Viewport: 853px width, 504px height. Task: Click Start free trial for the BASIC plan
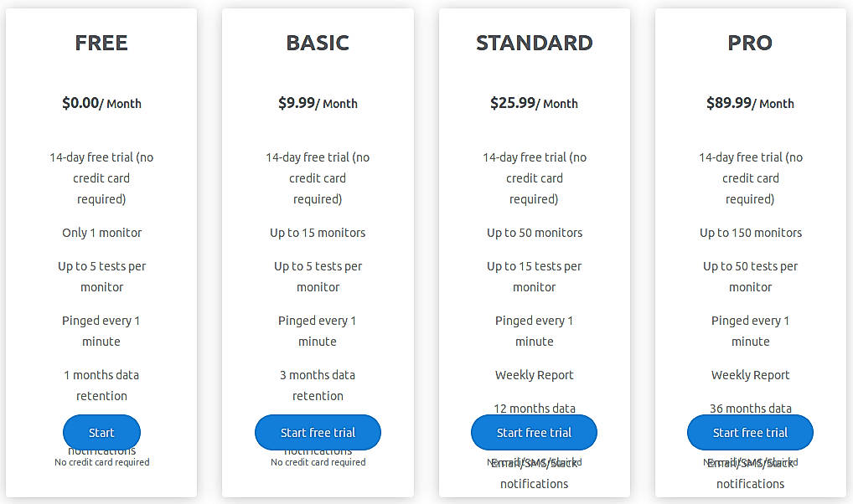click(x=318, y=432)
